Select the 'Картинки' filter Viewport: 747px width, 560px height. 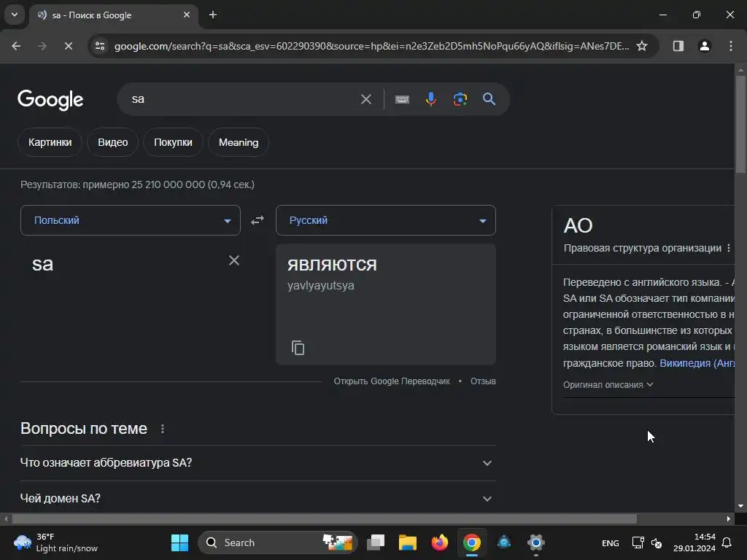[x=50, y=142]
